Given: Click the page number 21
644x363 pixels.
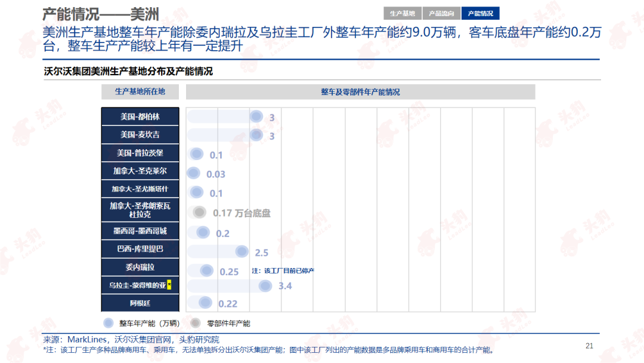Looking at the screenshot, I should (589, 346).
